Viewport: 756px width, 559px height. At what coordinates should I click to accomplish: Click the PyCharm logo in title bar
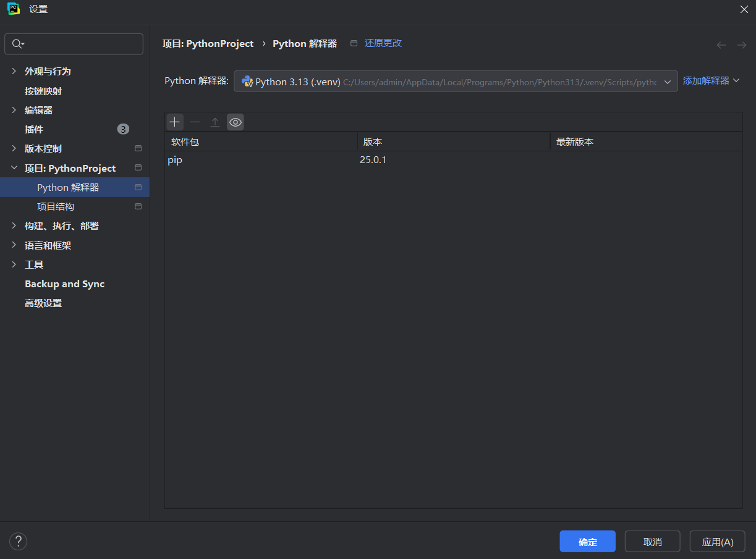14,9
